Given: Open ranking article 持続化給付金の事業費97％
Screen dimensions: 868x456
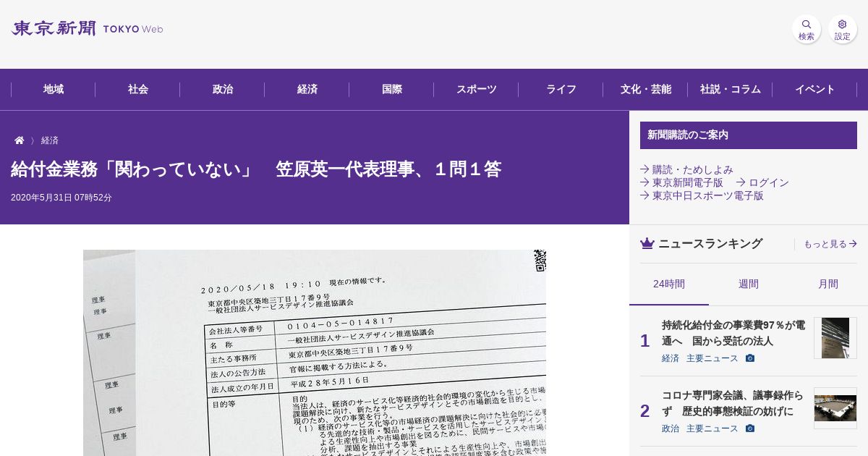Looking at the screenshot, I should pos(733,333).
